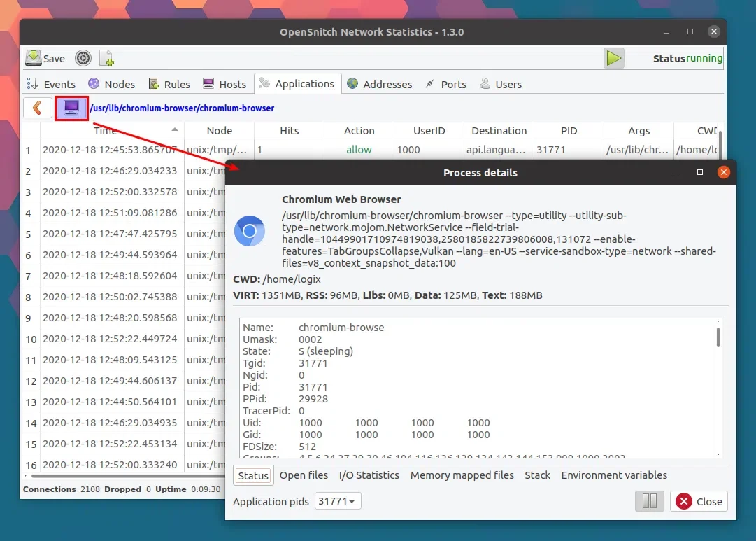756x541 pixels.
Task: Open the Stack tab
Action: click(x=537, y=475)
